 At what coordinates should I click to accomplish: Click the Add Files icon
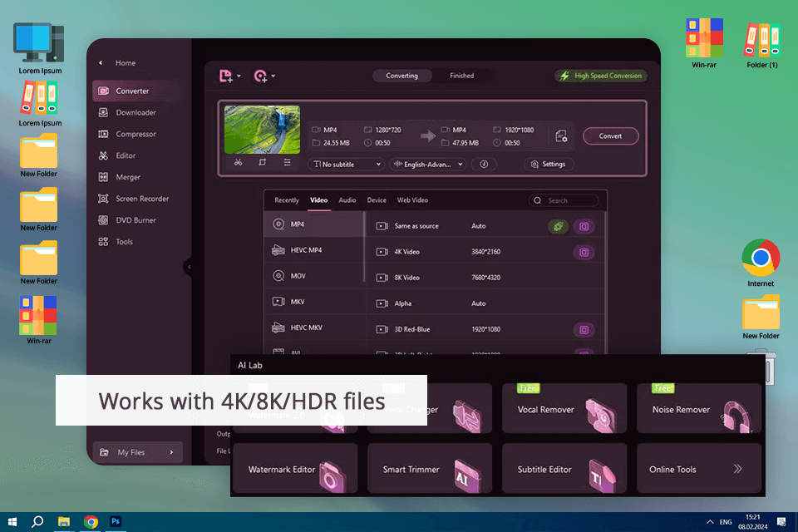click(225, 76)
